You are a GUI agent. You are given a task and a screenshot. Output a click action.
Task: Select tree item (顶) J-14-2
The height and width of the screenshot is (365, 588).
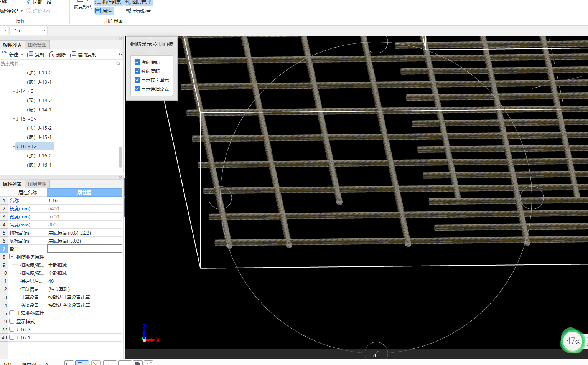(x=39, y=101)
